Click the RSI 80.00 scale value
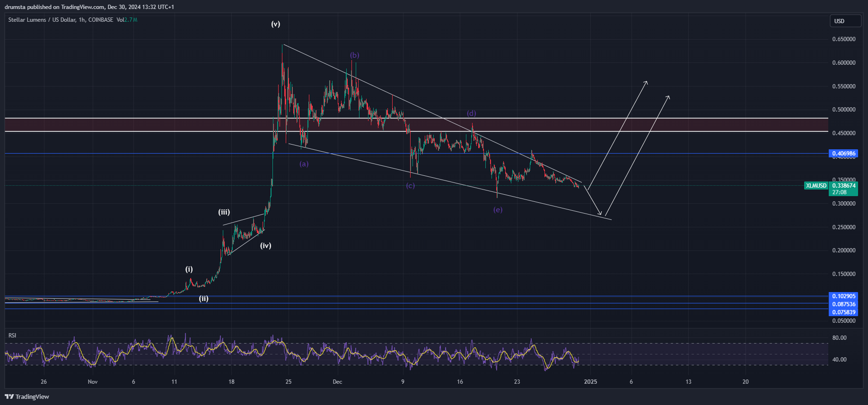868x405 pixels. [x=840, y=338]
